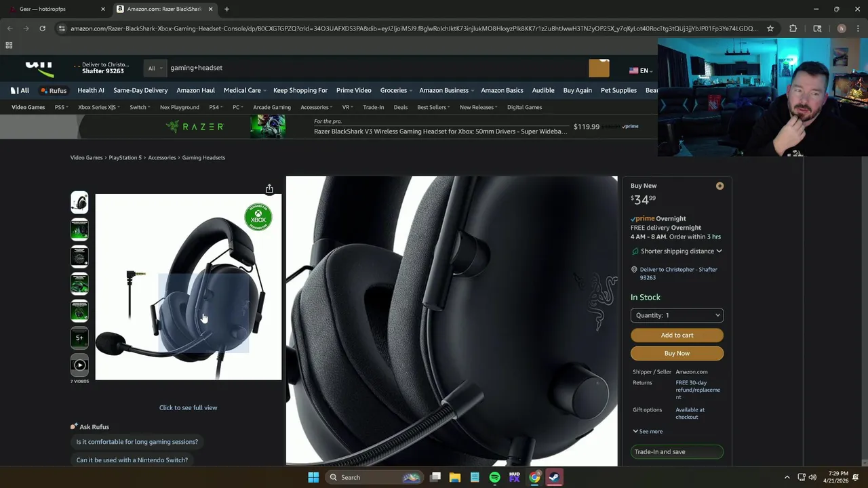This screenshot has width=868, height=488.
Task: Open the Chrome icon on the taskbar
Action: coord(534,477)
